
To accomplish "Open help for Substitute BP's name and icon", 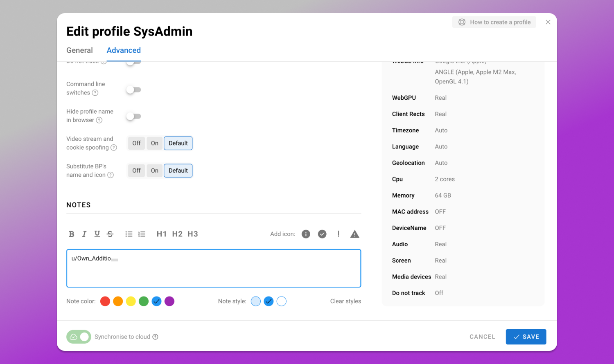I will [111, 175].
